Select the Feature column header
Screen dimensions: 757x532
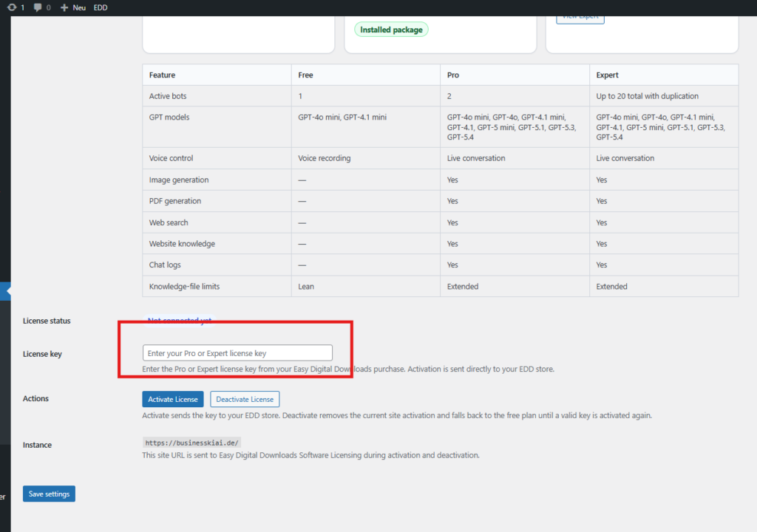click(x=162, y=75)
